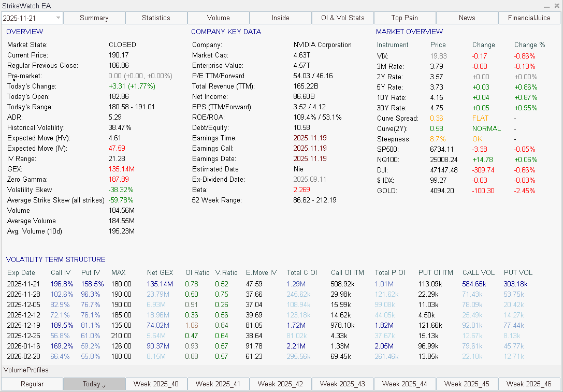Click the Week 2025_44 profile tab

click(x=405, y=384)
